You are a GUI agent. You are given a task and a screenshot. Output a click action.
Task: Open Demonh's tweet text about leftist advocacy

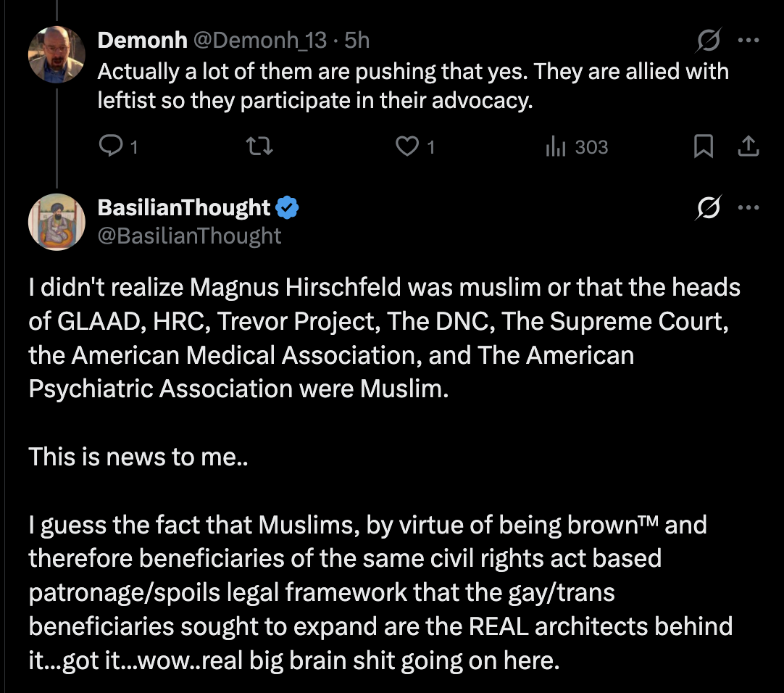coord(413,86)
